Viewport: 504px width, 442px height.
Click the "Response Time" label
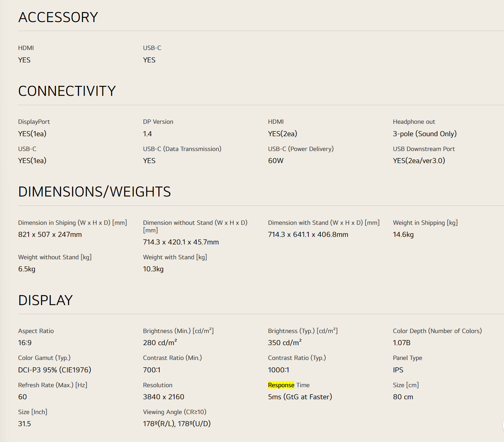pyautogui.click(x=289, y=385)
